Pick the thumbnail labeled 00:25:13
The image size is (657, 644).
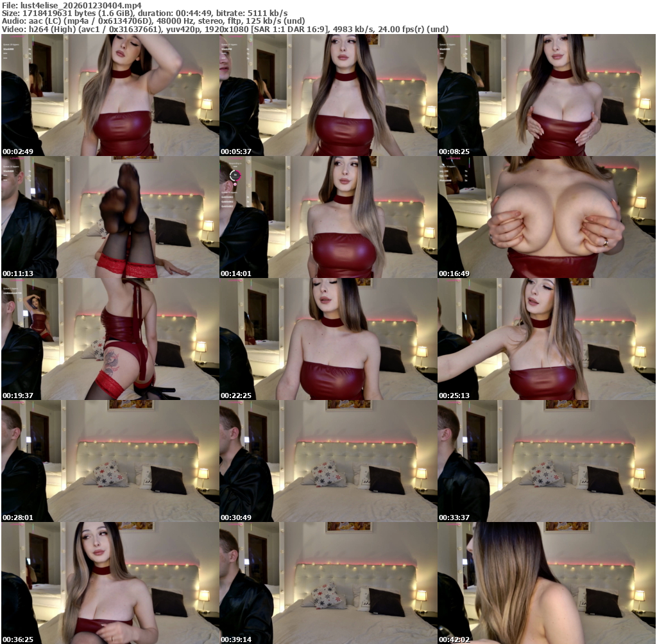[x=546, y=339]
